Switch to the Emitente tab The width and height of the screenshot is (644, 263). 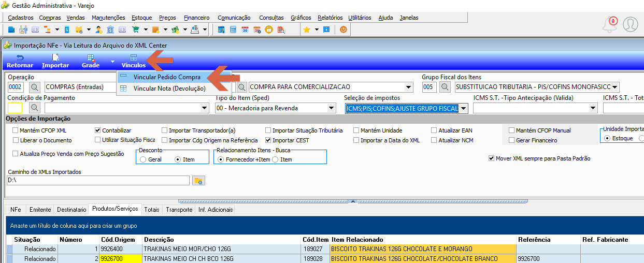pos(40,210)
